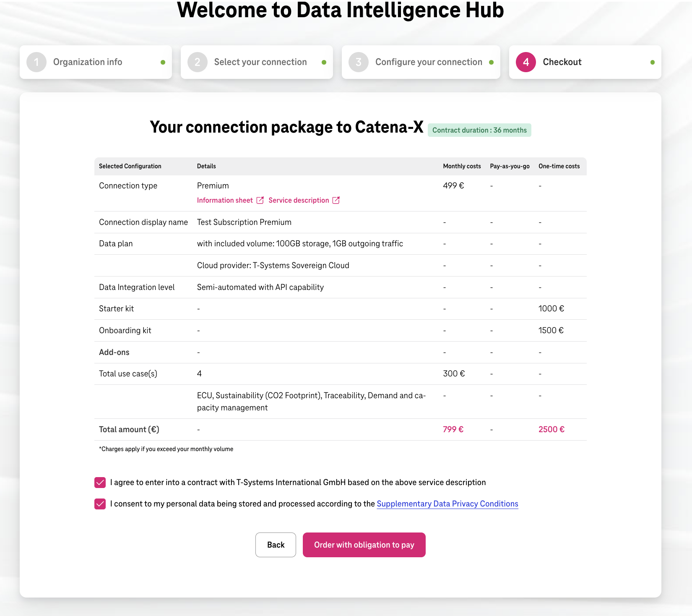Viewport: 692px width, 616px height.
Task: Open Supplementary Data Privacy Conditions link
Action: tap(447, 504)
